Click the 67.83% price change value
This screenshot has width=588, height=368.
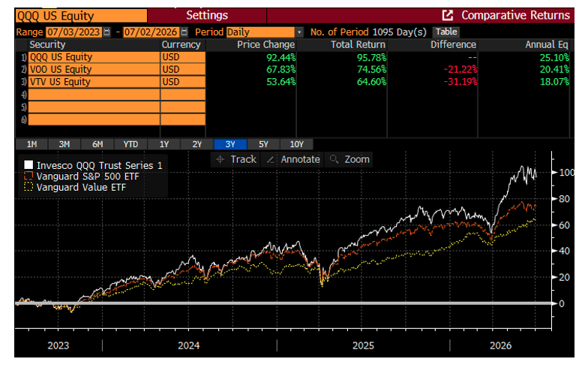tap(280, 69)
